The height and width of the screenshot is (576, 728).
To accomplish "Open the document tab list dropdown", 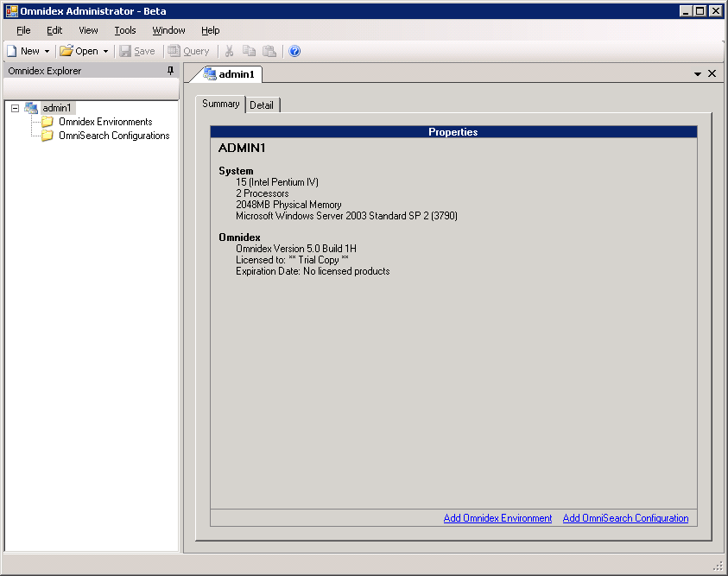I will click(x=697, y=74).
